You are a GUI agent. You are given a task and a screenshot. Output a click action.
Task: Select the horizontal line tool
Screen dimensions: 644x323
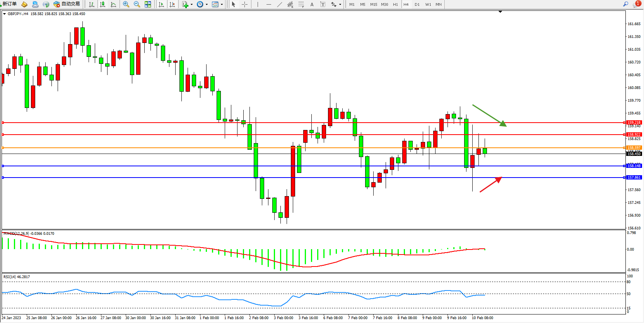[268, 4]
